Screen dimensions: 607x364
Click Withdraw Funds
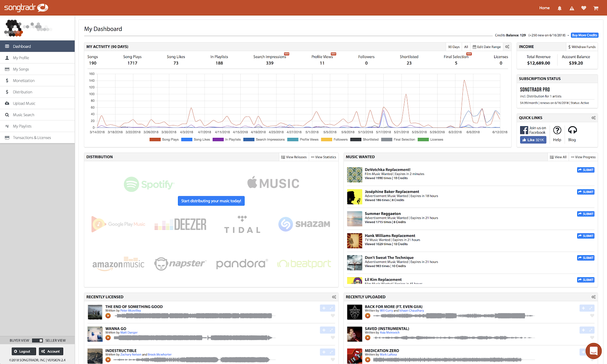tap(582, 47)
